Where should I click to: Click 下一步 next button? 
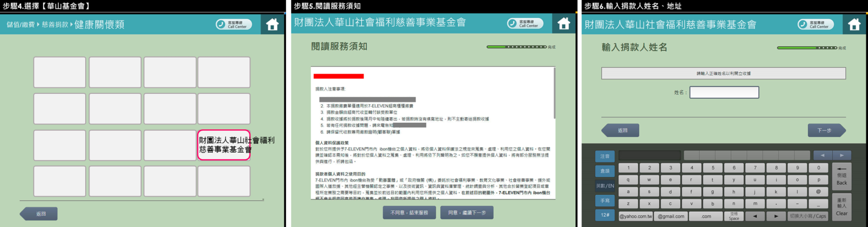[x=827, y=130]
